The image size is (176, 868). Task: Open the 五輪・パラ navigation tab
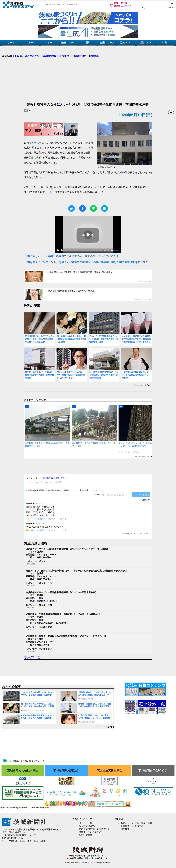point(126,43)
